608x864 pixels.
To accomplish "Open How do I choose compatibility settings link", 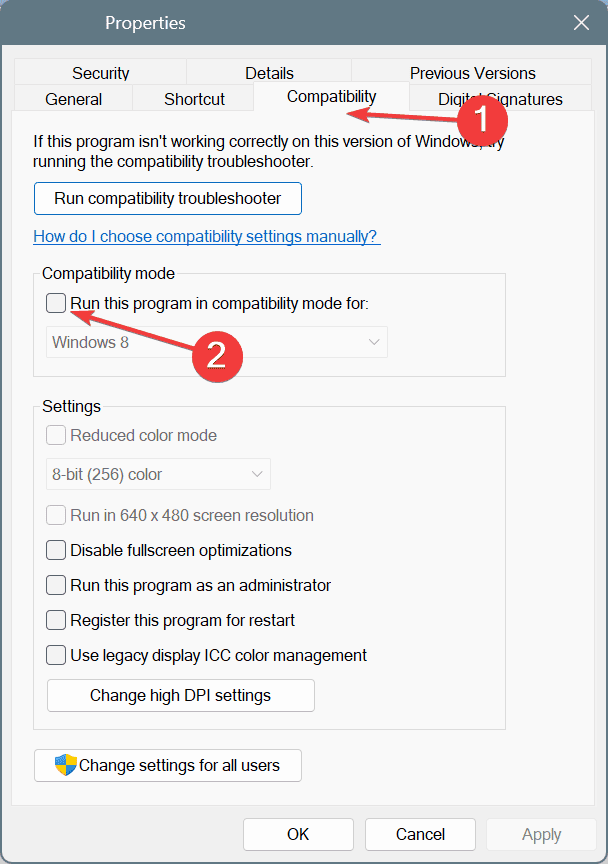I will coord(206,237).
